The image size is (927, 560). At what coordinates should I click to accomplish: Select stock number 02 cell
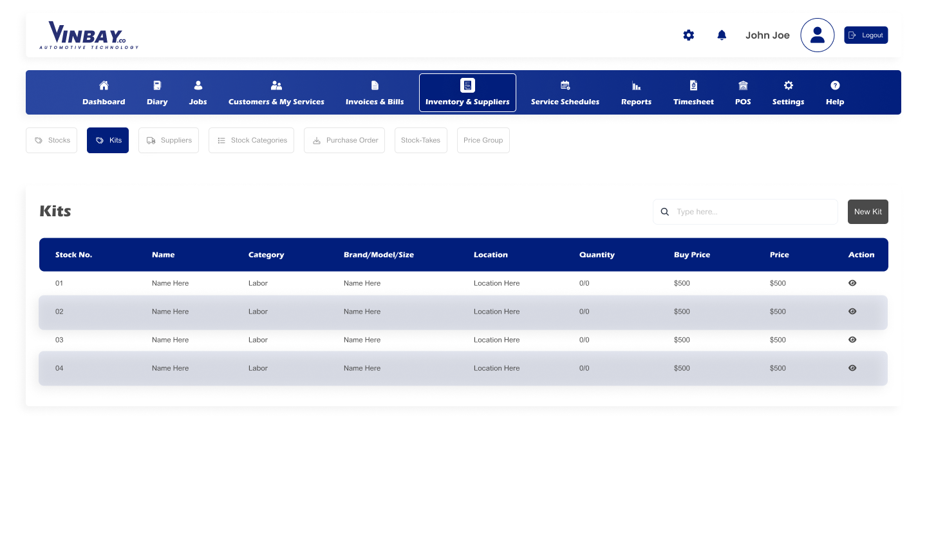[x=59, y=312]
